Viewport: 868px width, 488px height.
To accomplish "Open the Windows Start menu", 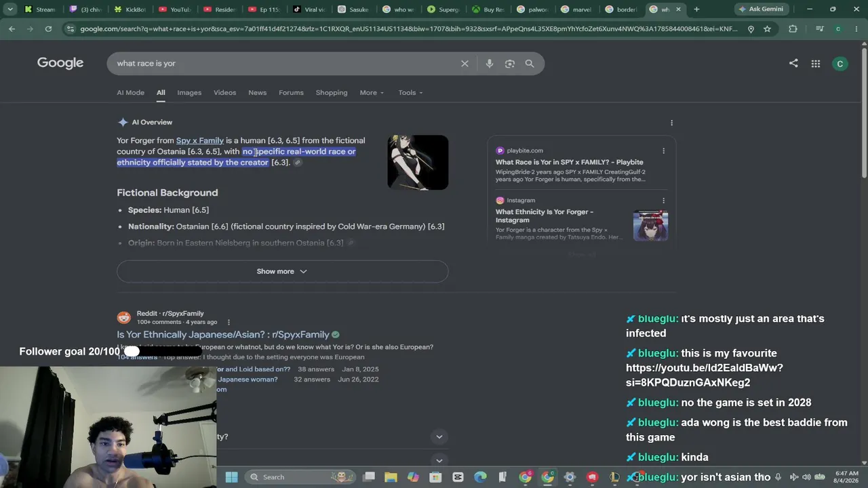I will tap(231, 477).
